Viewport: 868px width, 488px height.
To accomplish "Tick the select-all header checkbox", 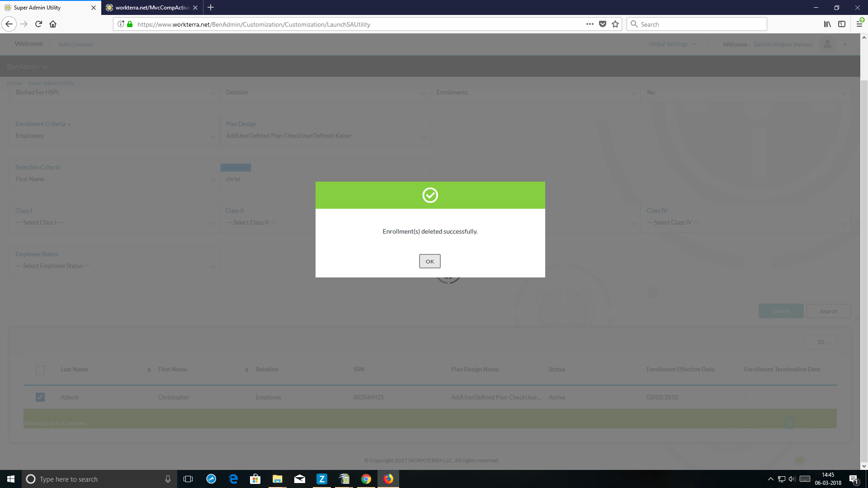I will 40,370.
